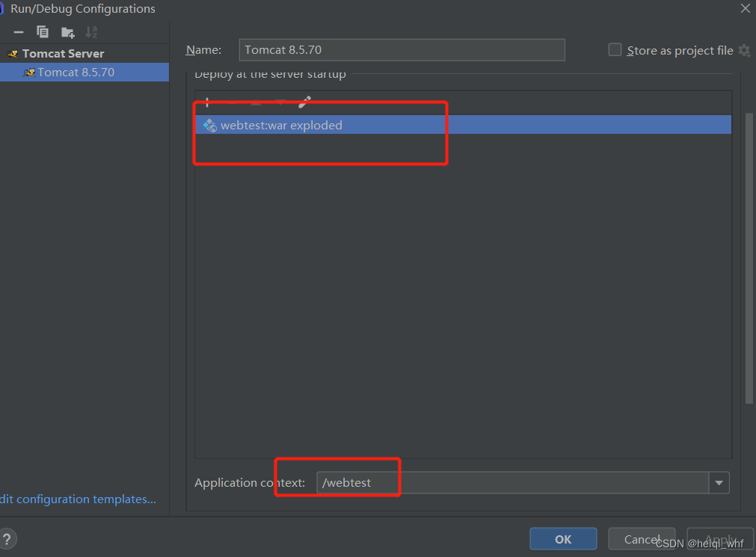The height and width of the screenshot is (557, 756).
Task: Copy the selected run configuration
Action: [x=43, y=32]
